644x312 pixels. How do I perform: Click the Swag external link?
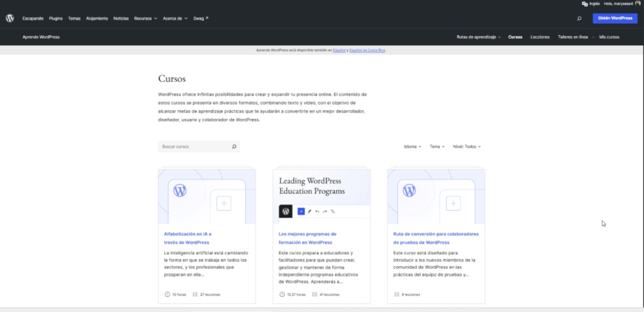(201, 18)
